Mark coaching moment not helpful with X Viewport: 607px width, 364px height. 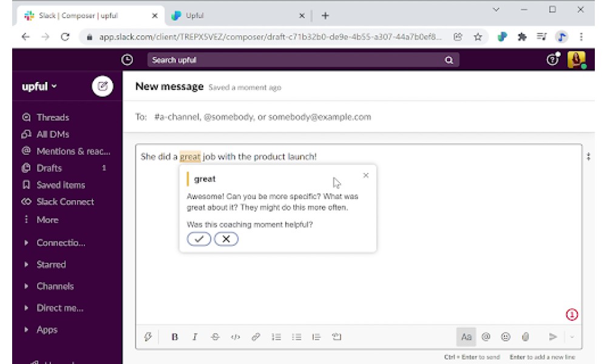pos(226,239)
